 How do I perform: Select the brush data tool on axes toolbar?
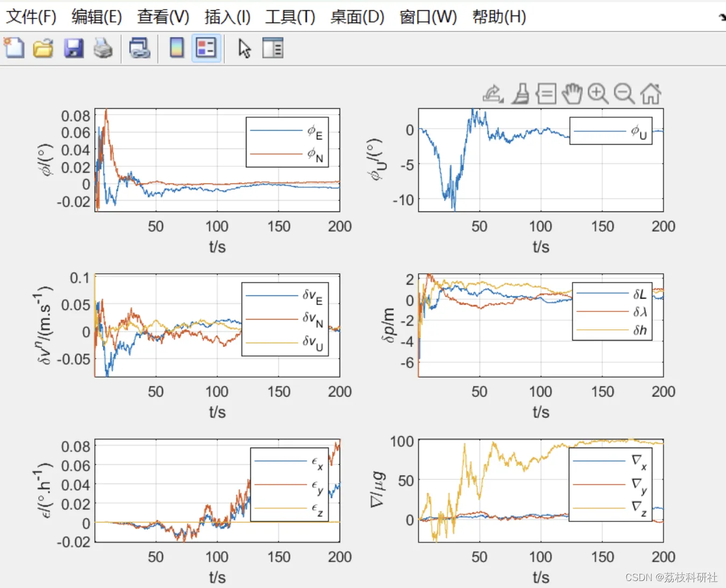[520, 94]
